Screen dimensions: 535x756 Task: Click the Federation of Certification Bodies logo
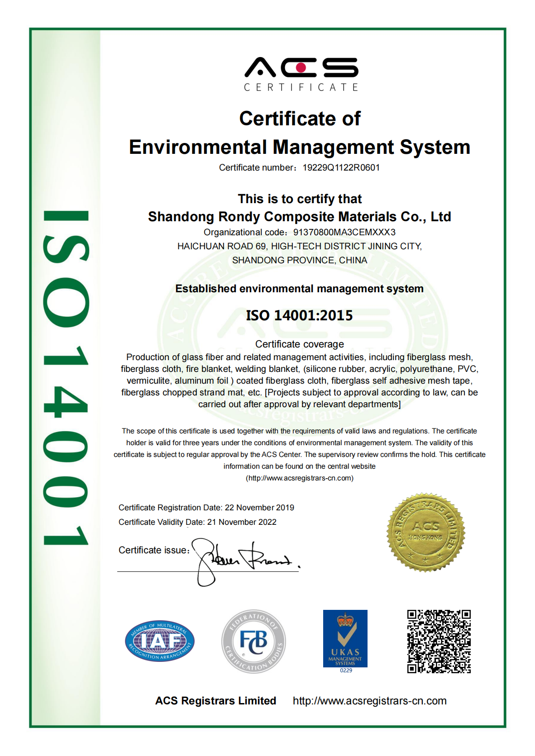coord(253,641)
